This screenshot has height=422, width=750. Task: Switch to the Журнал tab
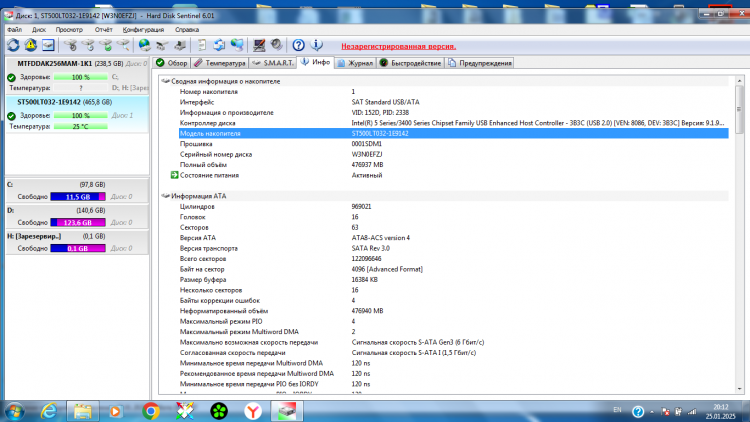[355, 63]
